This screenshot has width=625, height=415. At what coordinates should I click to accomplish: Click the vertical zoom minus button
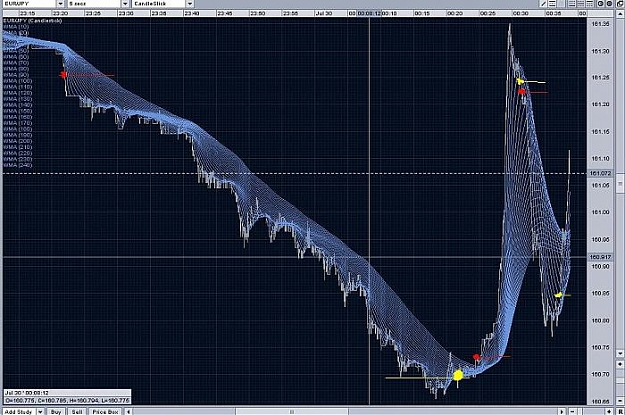coord(620,401)
